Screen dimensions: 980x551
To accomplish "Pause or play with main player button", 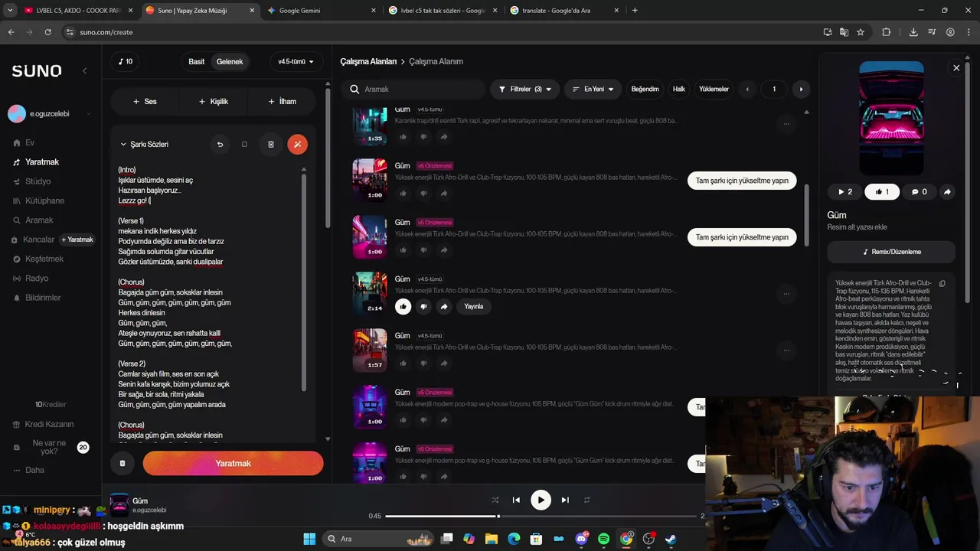I will point(541,500).
